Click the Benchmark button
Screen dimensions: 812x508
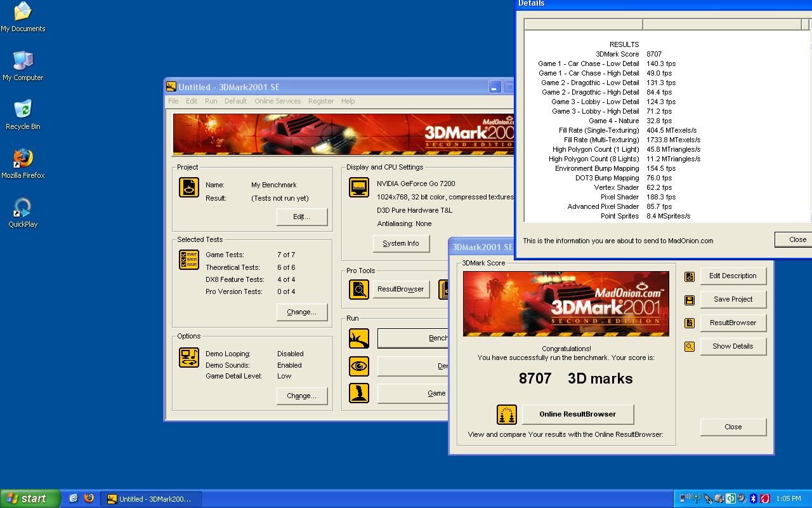pyautogui.click(x=414, y=338)
